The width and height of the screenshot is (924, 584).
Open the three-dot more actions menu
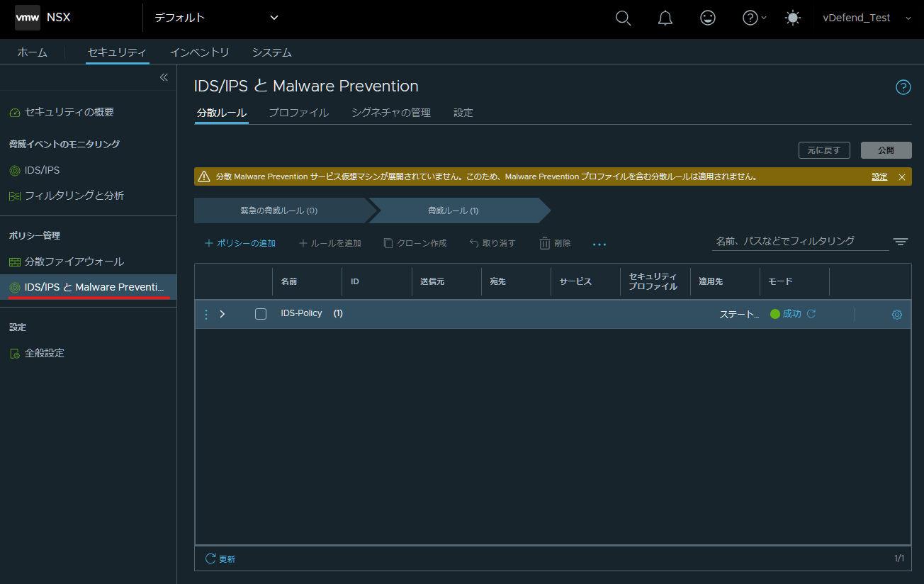coord(599,244)
